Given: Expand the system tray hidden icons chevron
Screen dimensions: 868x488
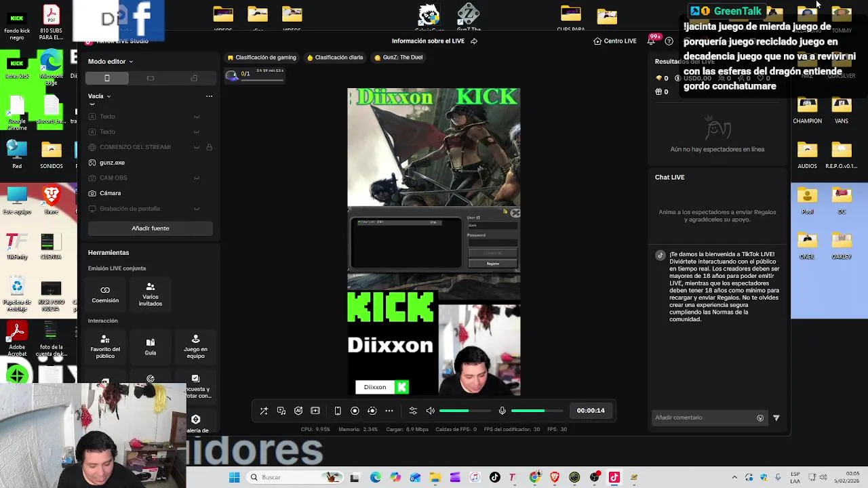Looking at the screenshot, I should [734, 478].
